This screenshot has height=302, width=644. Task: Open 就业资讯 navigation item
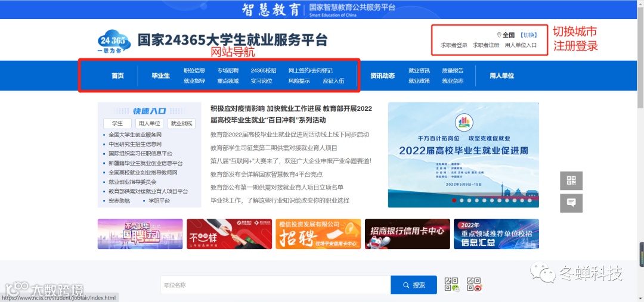pos(419,70)
